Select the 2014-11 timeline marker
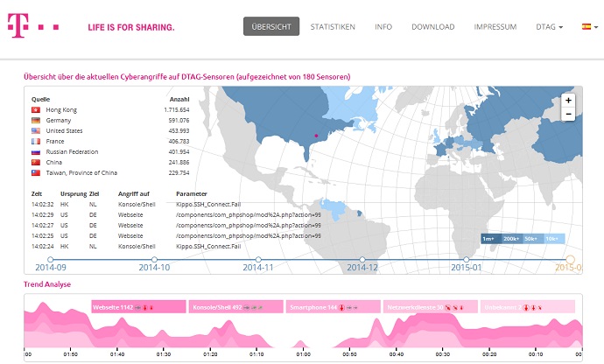This screenshot has height=364, width=604. 258,260
